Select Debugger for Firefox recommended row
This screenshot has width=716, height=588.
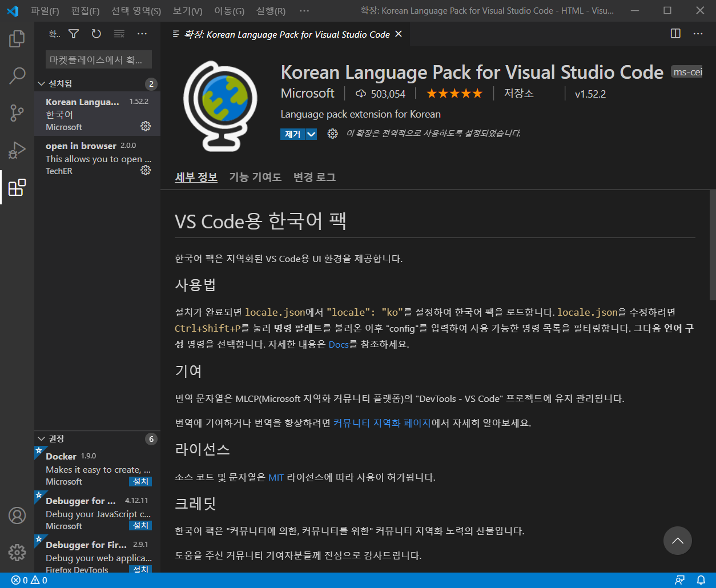coord(97,554)
